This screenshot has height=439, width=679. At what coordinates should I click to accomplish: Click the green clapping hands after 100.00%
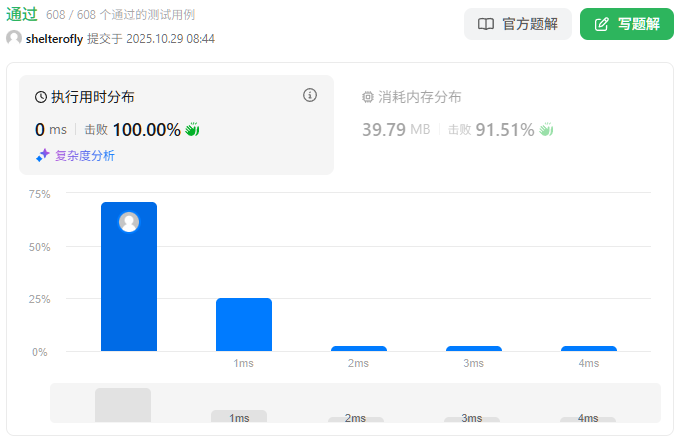[x=193, y=129]
